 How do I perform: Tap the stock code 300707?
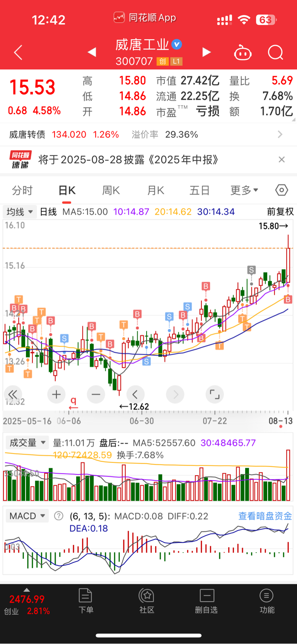134,61
